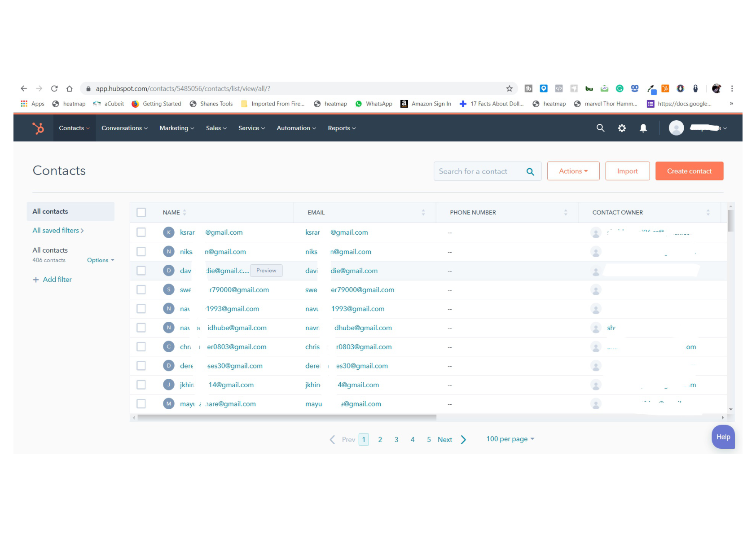Open HubSpot settings gear
The width and height of the screenshot is (756, 534).
(622, 128)
